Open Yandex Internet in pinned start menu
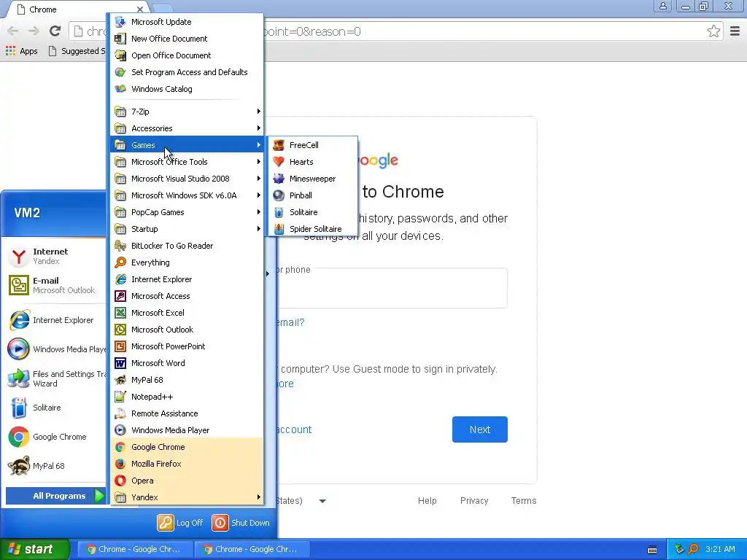Screen dimensions: 747x560 tap(55, 256)
